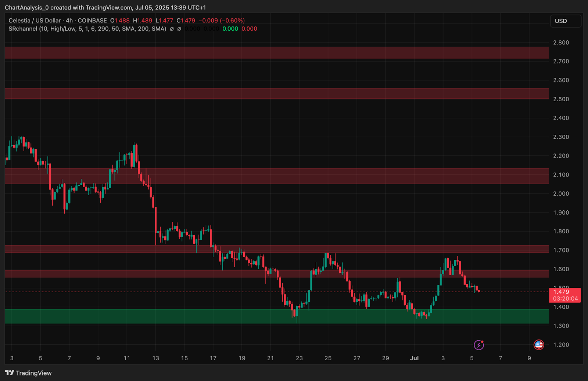
Task: Click the "13" date on the time axis
Action: pyautogui.click(x=155, y=358)
